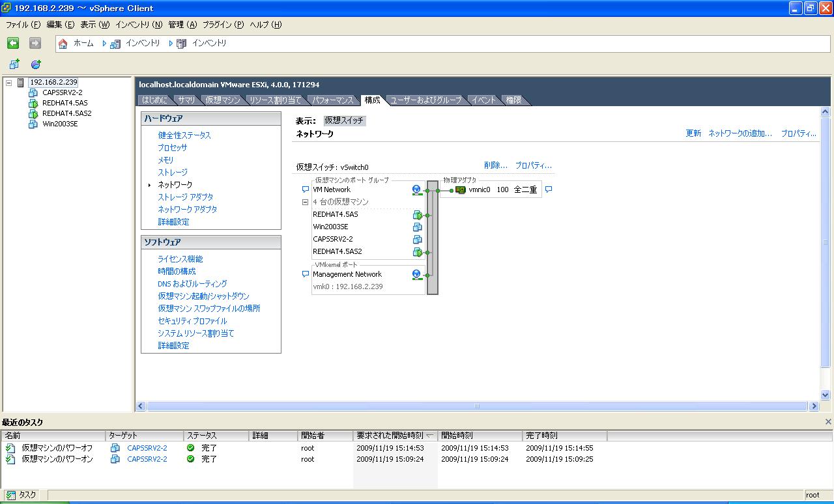The image size is (834, 504).
Task: Switch to the イベント tab
Action: [x=483, y=100]
